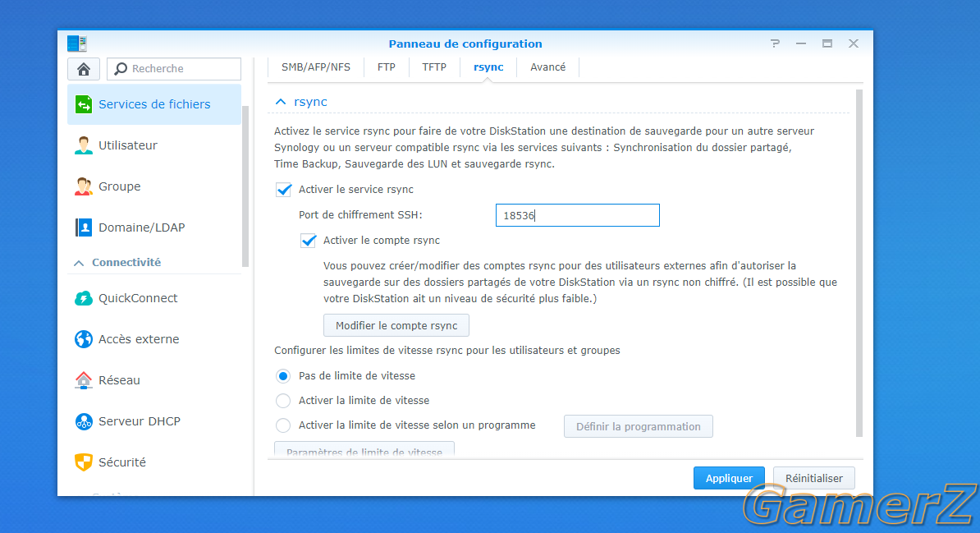Screen dimensions: 980x533
Task: Click the Domaine/LDAP icon
Action: [83, 227]
